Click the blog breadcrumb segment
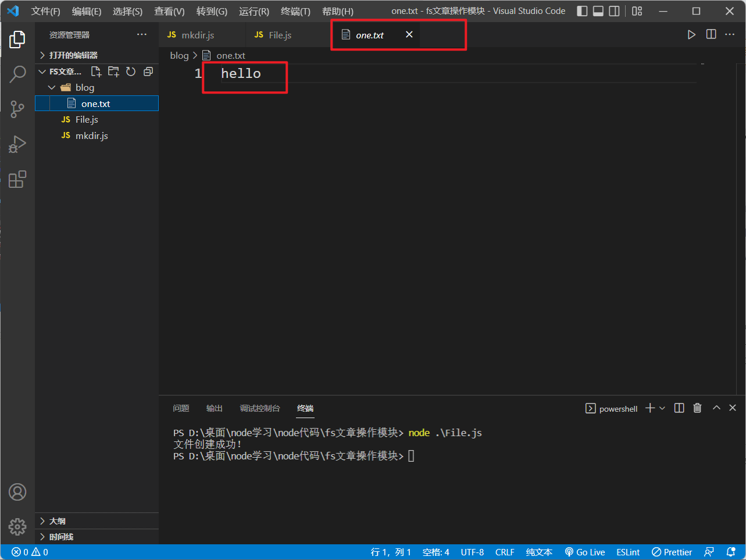 pyautogui.click(x=179, y=55)
